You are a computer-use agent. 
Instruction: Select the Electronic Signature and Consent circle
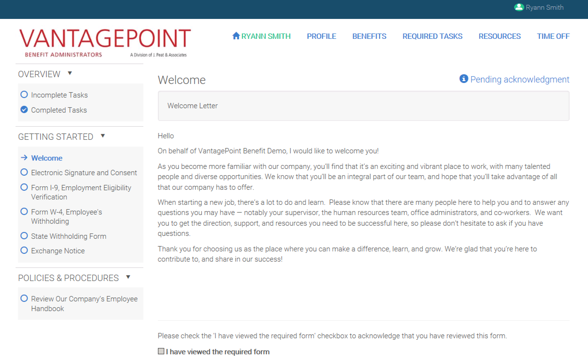[24, 172]
